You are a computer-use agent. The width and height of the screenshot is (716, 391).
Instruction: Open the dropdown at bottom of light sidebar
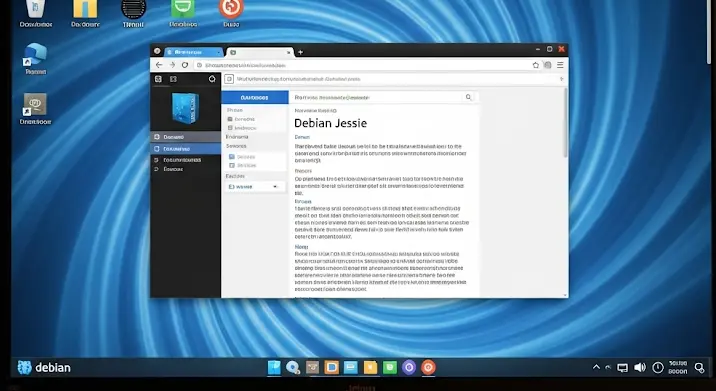click(x=254, y=186)
